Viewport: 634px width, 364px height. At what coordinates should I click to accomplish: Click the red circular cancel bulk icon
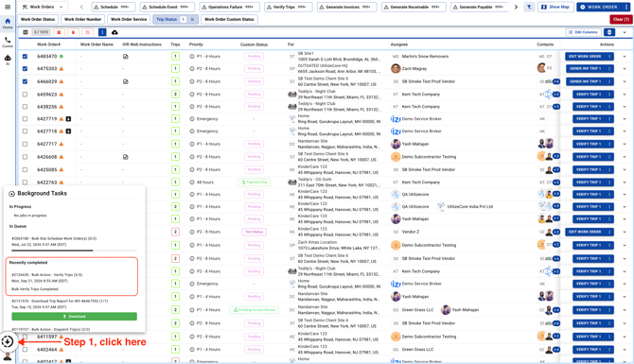click(x=87, y=32)
